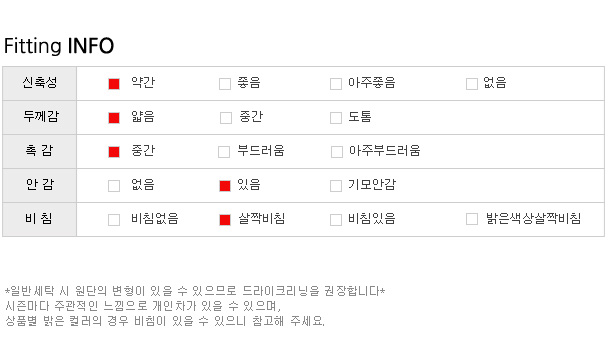Tick the 아주좋음 elasticity checkbox

pyautogui.click(x=336, y=84)
